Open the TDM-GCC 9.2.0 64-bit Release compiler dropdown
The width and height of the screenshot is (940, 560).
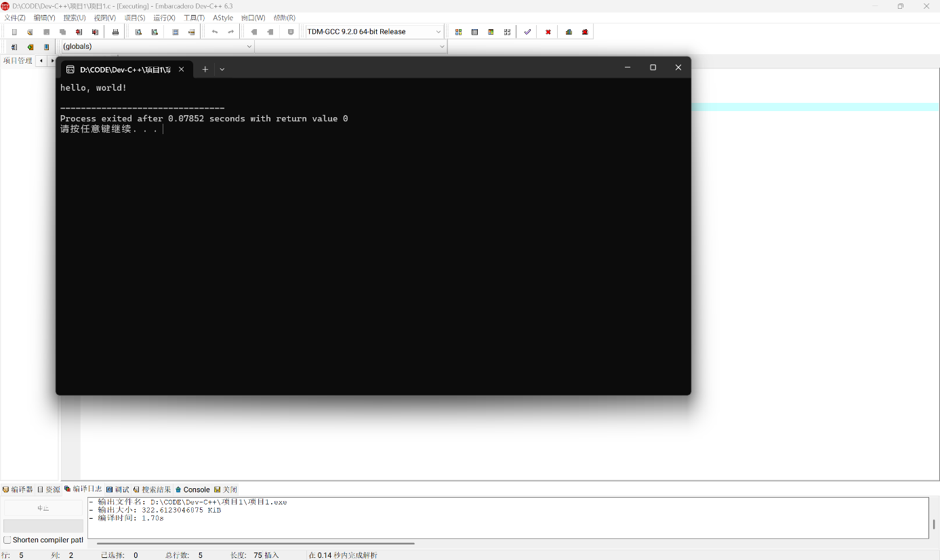[x=374, y=32]
